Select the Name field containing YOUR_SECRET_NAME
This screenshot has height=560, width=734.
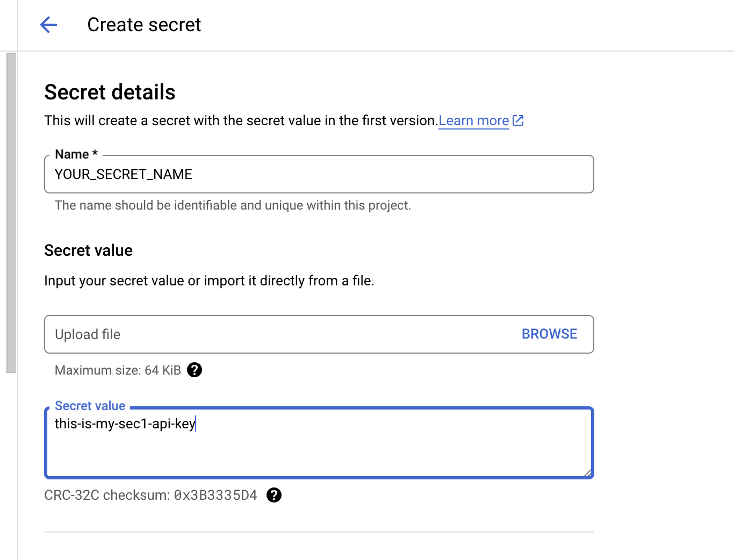coord(215,174)
